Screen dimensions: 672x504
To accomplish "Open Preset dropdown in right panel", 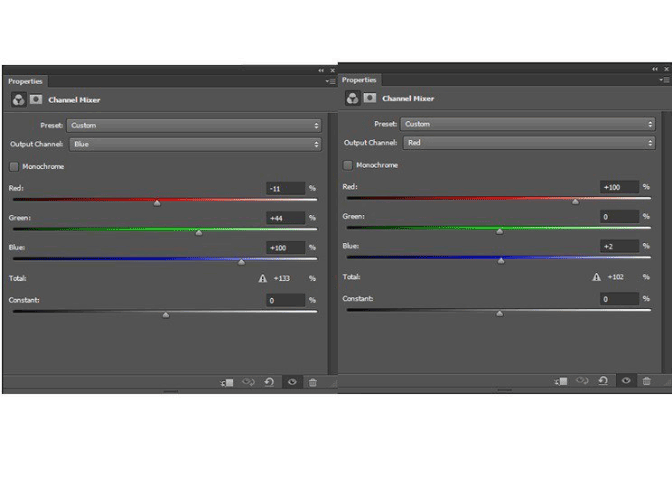I will 528,124.
